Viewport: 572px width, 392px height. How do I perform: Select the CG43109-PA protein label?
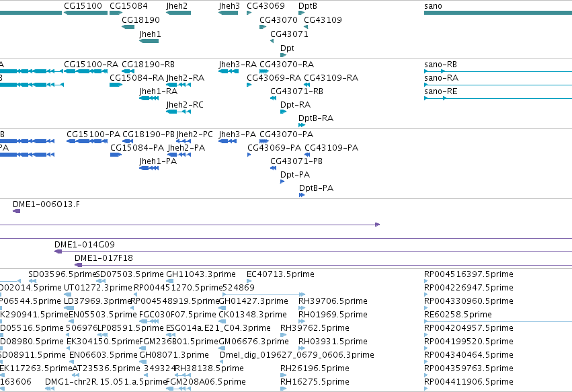click(331, 148)
